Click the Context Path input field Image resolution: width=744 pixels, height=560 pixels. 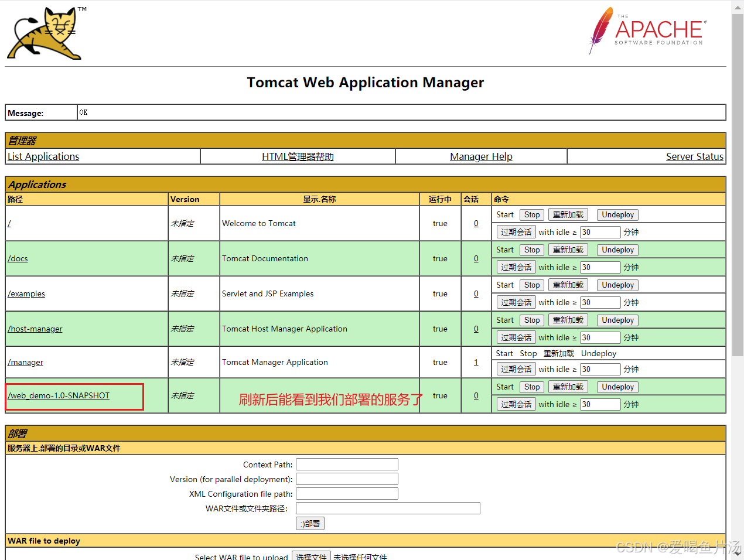[x=347, y=465]
